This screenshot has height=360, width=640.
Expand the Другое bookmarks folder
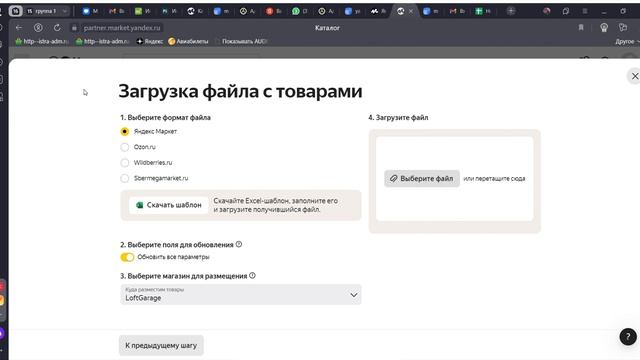[627, 41]
